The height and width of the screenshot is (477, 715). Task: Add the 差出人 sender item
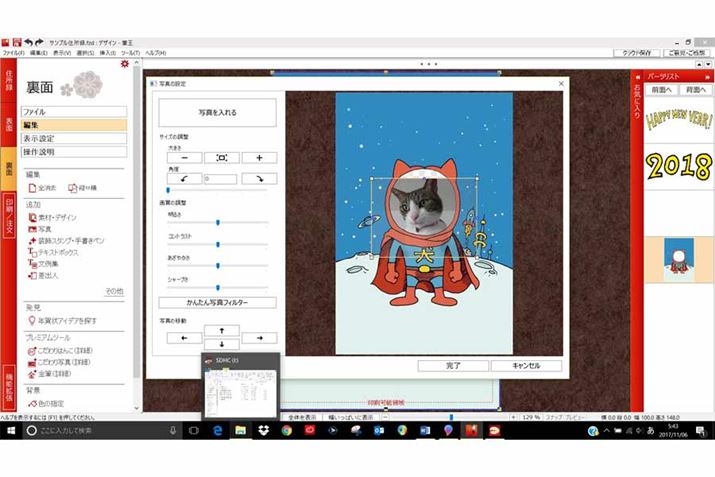(43, 275)
